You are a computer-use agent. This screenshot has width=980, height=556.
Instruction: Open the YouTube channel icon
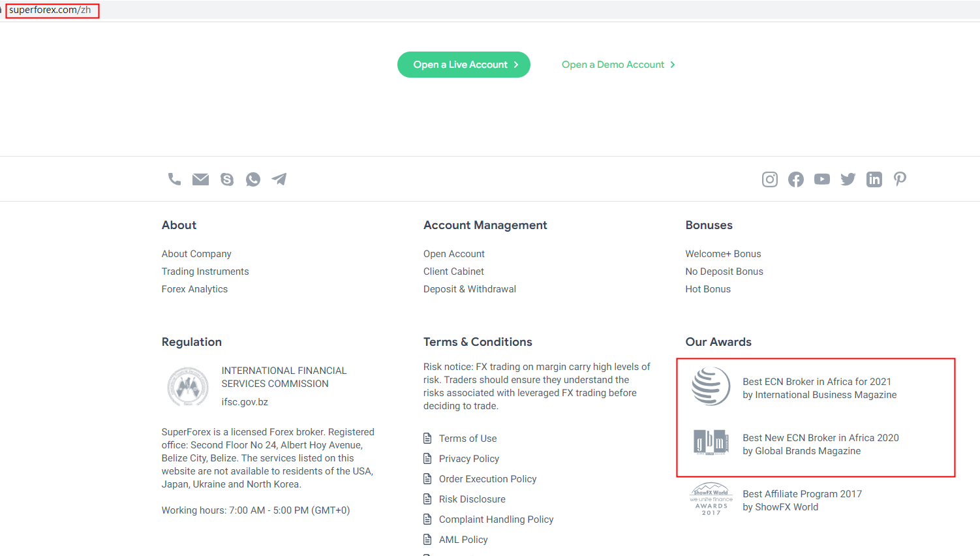(822, 179)
